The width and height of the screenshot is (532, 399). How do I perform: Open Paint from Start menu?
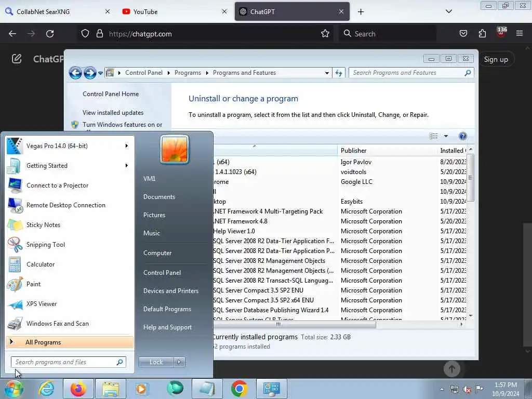pos(70,284)
